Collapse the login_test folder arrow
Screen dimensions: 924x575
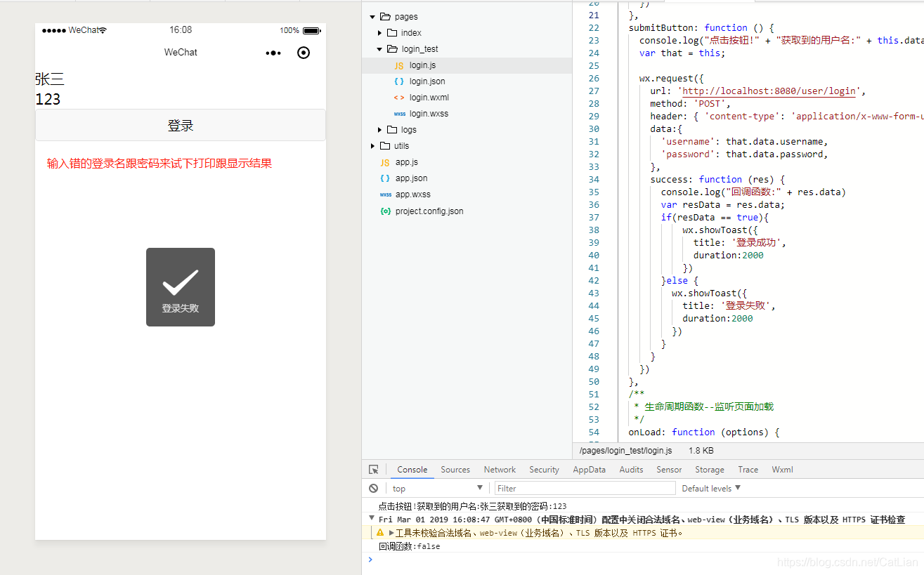point(380,48)
